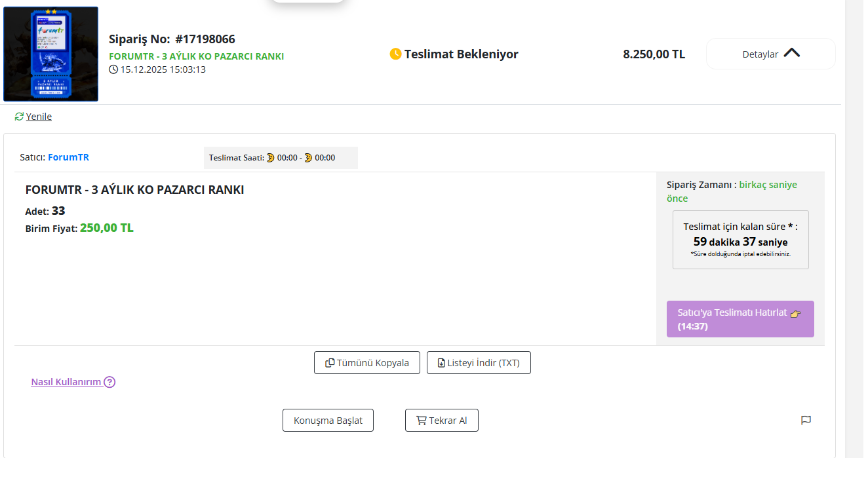Collapse the order using the Detaylar chevron

click(791, 53)
